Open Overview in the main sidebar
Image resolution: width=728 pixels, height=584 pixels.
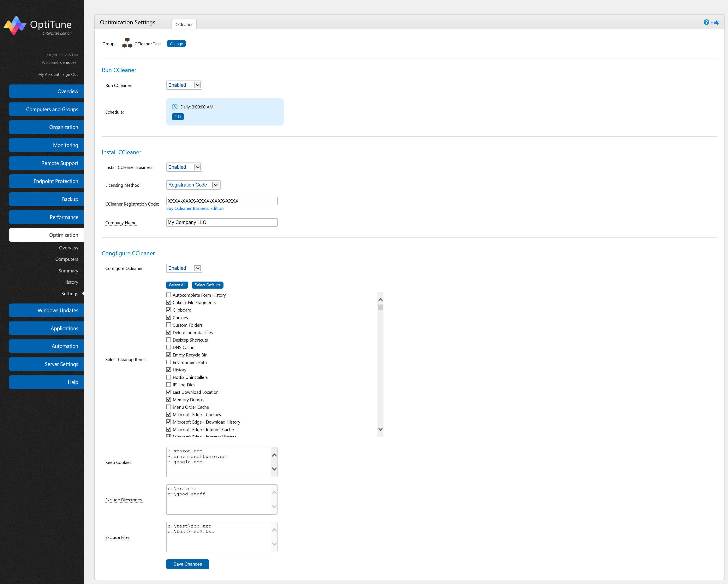pos(46,91)
